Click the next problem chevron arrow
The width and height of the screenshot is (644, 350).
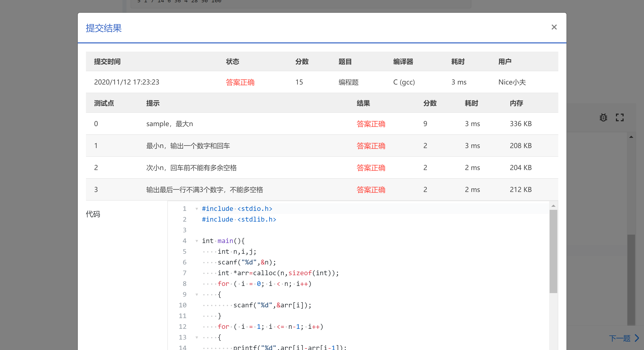(637, 338)
